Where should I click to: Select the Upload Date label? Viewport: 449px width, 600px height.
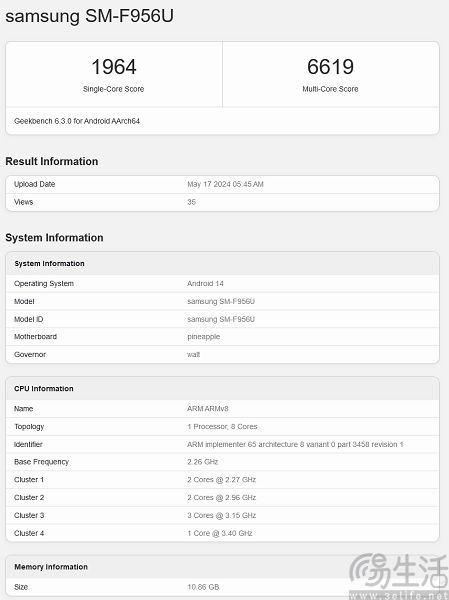34,184
